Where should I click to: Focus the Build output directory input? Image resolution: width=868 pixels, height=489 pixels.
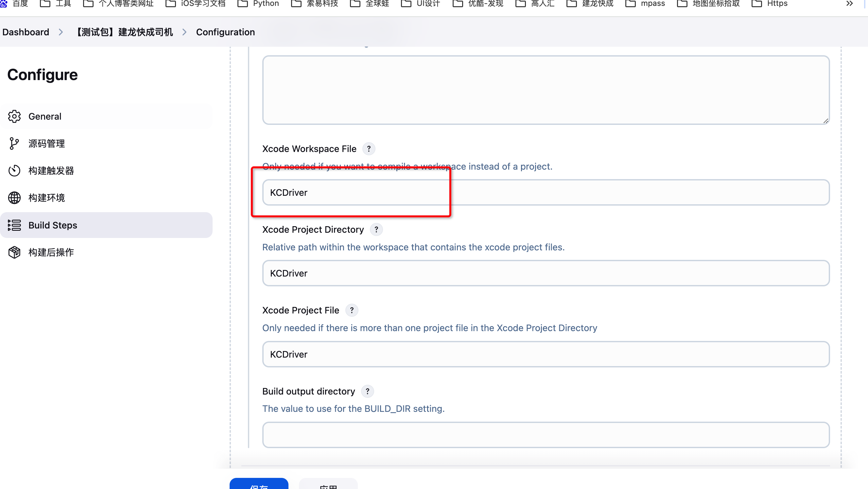546,435
